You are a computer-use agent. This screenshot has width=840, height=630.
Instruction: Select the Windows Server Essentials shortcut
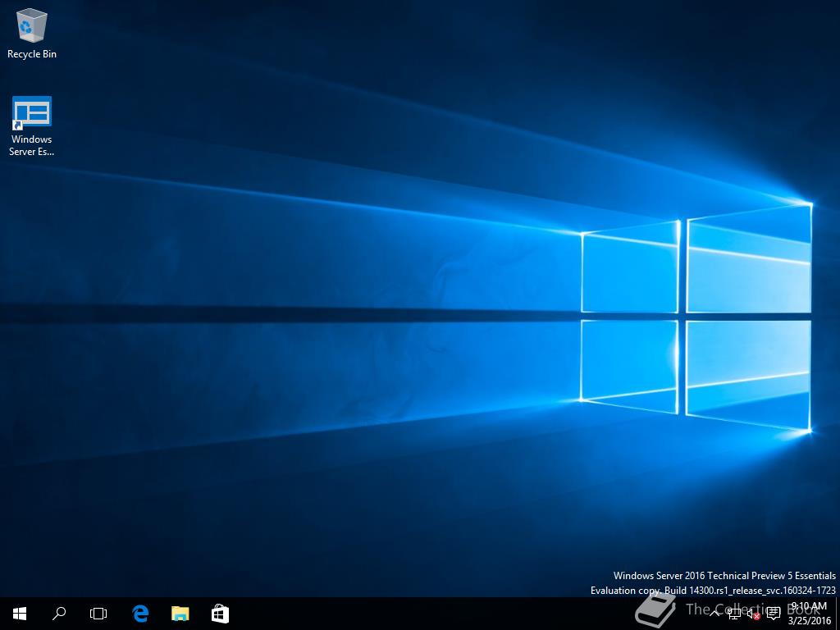(32, 126)
